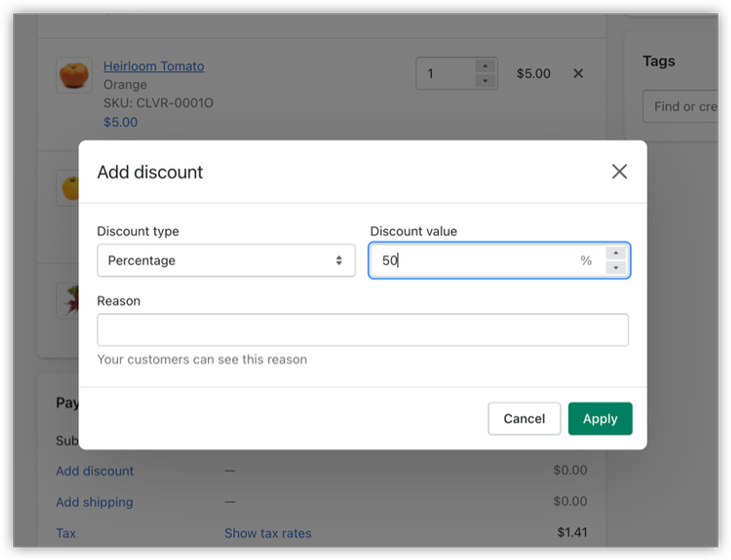This screenshot has width=731, height=560.
Task: Increase Heirloom Tomato quantity by one
Action: click(x=485, y=66)
